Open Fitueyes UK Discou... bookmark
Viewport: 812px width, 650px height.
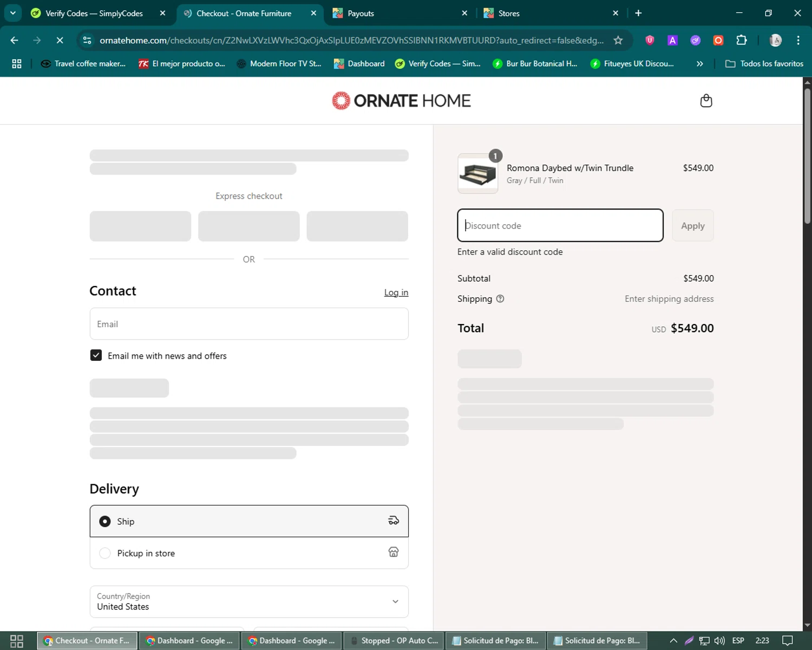pyautogui.click(x=632, y=64)
